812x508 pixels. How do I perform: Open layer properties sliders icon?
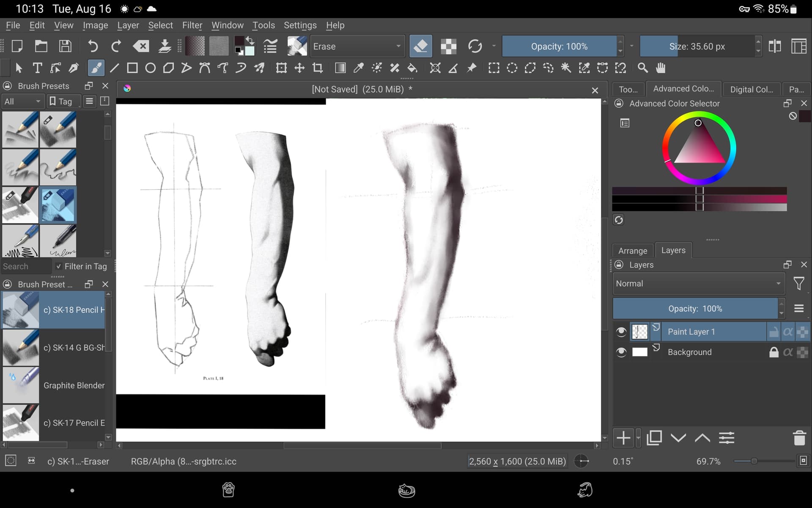pos(727,438)
